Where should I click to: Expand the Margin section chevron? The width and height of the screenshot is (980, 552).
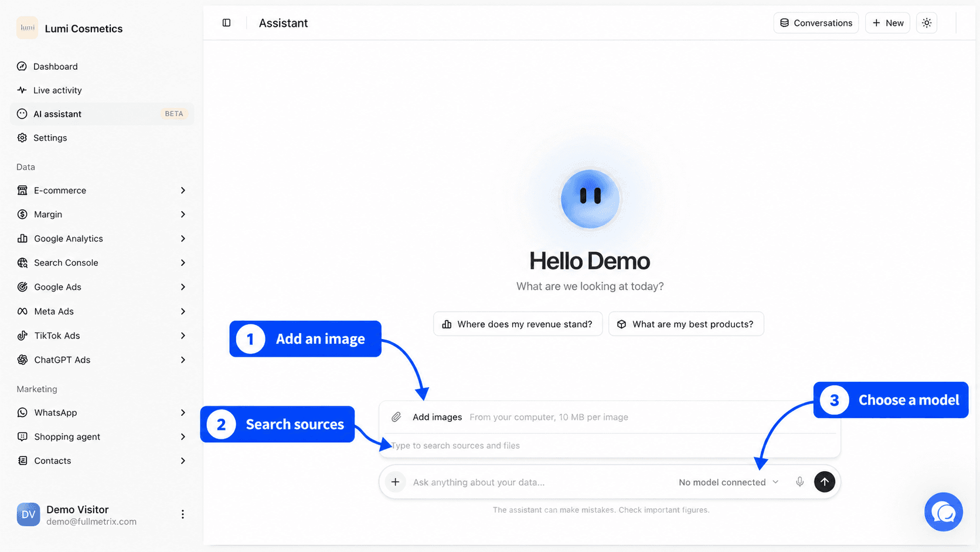(x=183, y=215)
